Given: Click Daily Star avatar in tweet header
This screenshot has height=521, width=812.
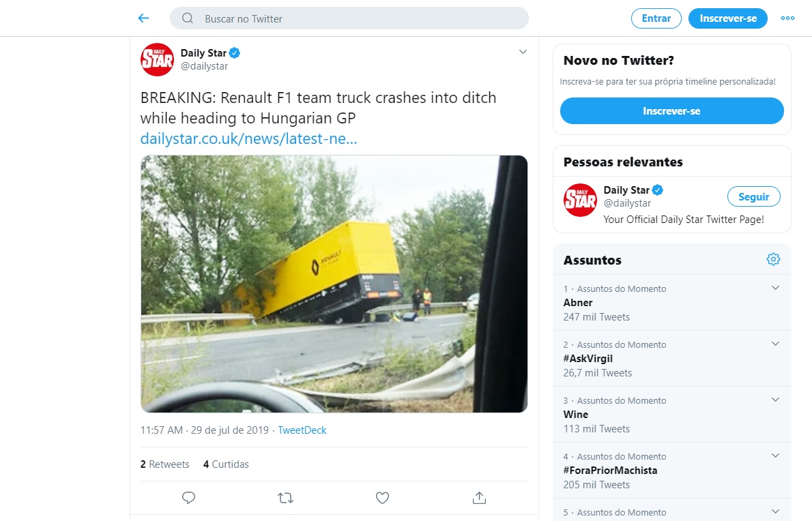Looking at the screenshot, I should (157, 59).
